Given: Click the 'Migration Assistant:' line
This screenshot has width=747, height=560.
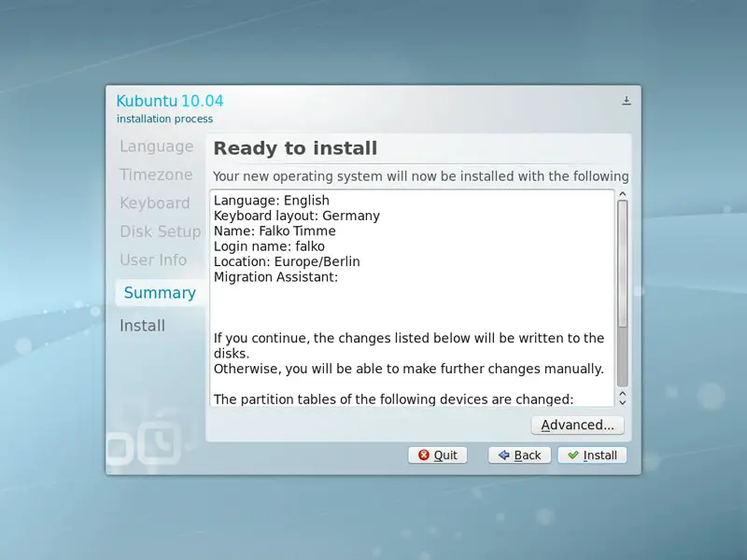Looking at the screenshot, I should [275, 276].
